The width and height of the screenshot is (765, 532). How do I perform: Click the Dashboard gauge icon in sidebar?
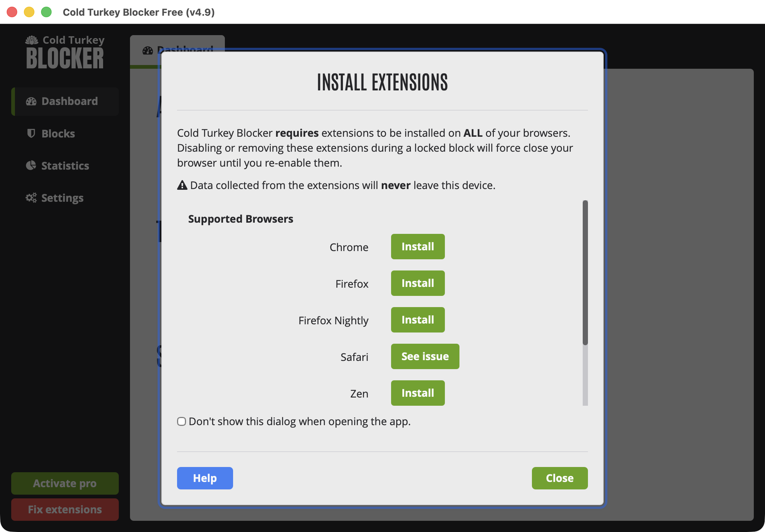pos(31,101)
